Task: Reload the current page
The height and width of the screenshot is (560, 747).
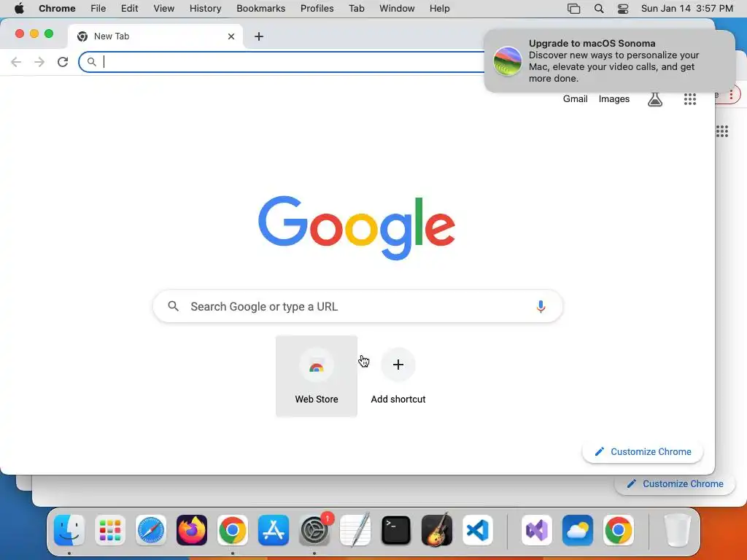Action: coord(63,62)
